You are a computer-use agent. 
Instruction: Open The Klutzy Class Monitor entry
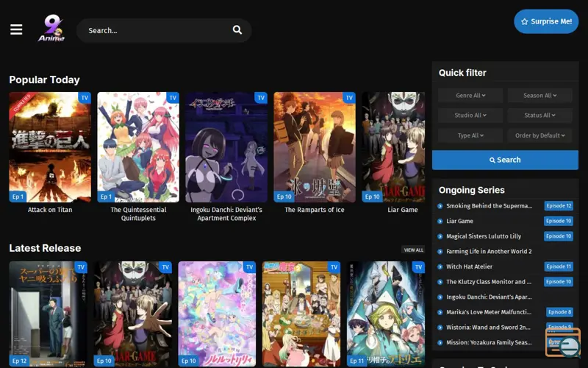488,282
